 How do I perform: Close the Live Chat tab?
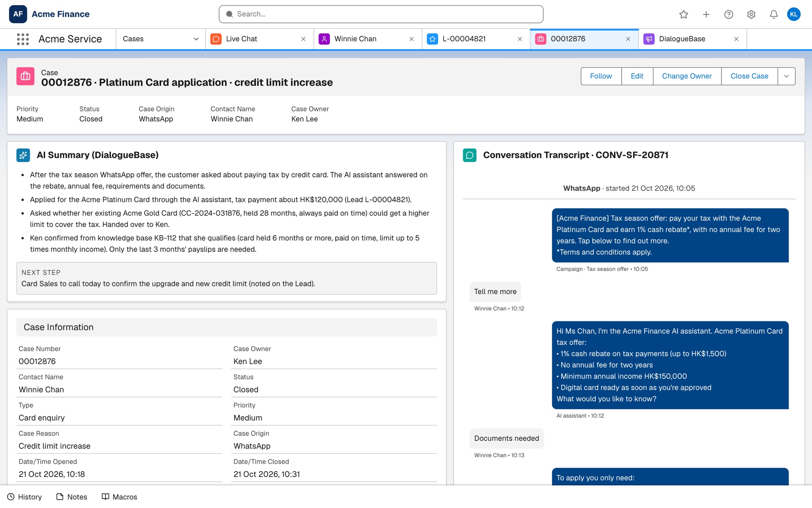click(x=303, y=39)
